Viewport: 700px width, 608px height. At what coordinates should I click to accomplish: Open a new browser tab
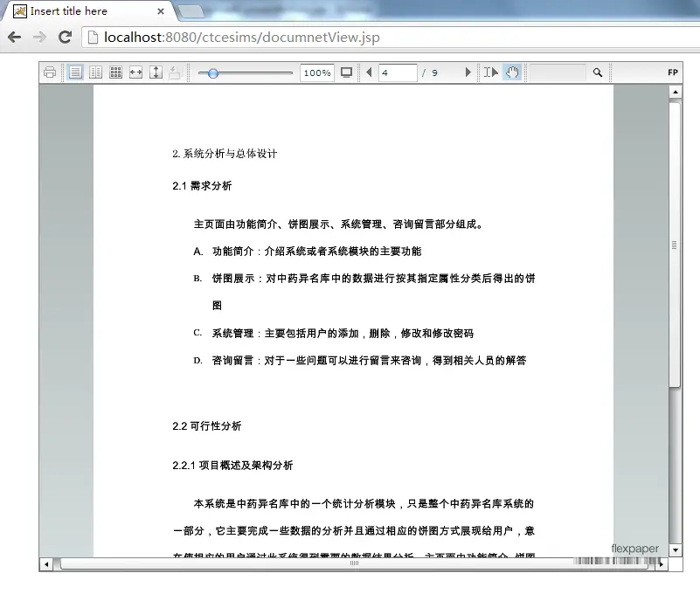(x=192, y=12)
